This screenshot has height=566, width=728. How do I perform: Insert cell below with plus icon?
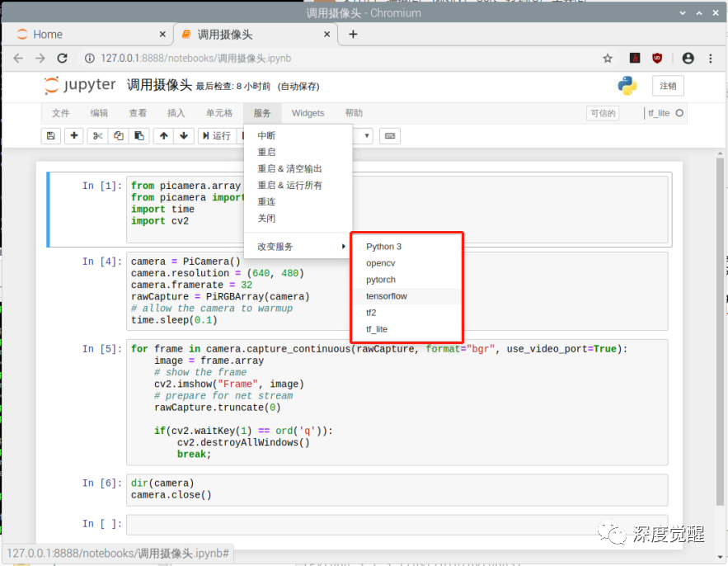[74, 135]
